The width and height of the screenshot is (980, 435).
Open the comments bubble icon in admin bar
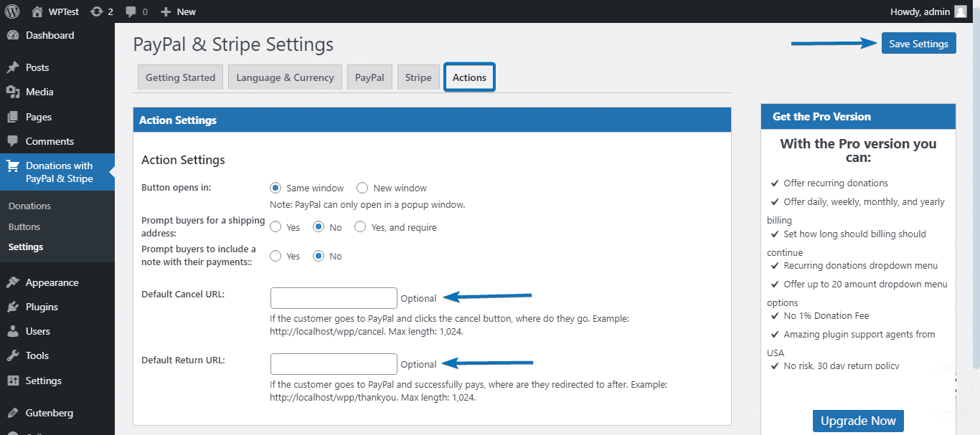(x=130, y=11)
